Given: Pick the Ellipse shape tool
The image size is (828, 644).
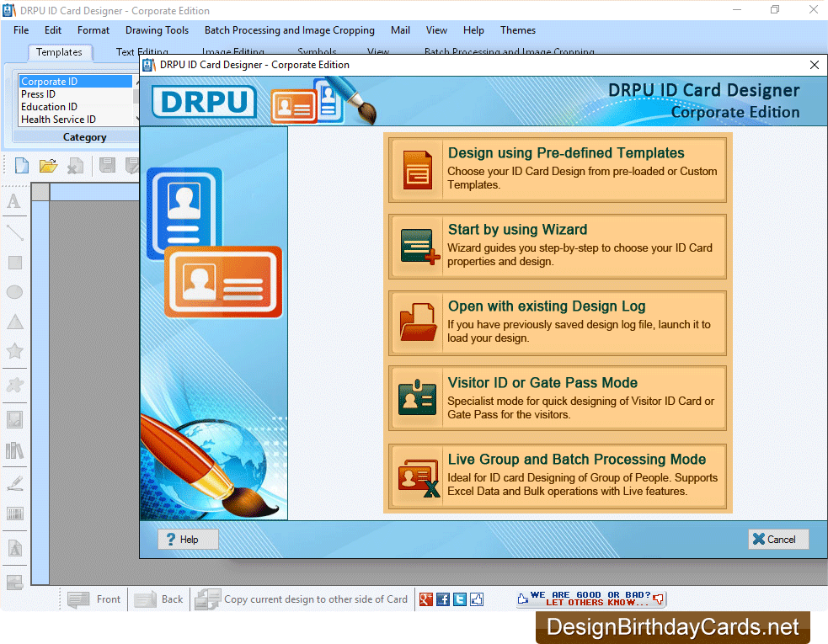Looking at the screenshot, I should tap(14, 293).
